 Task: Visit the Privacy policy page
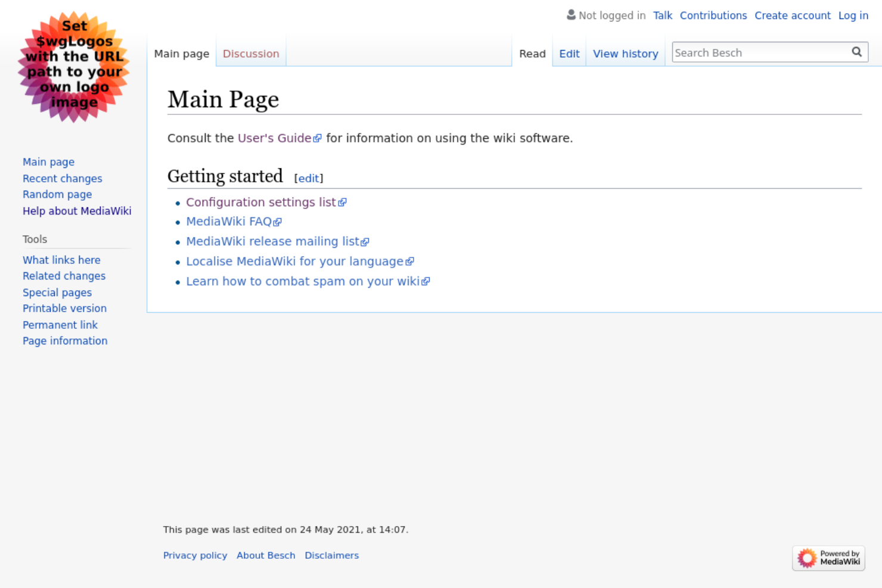[x=195, y=555]
